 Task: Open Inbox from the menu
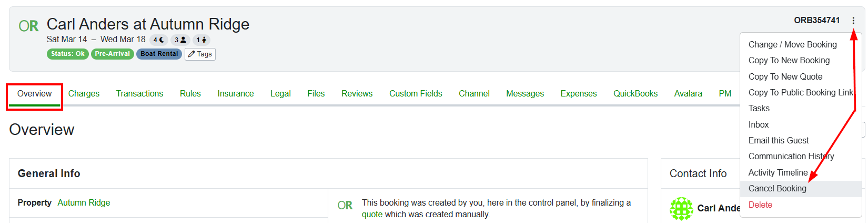801,125
